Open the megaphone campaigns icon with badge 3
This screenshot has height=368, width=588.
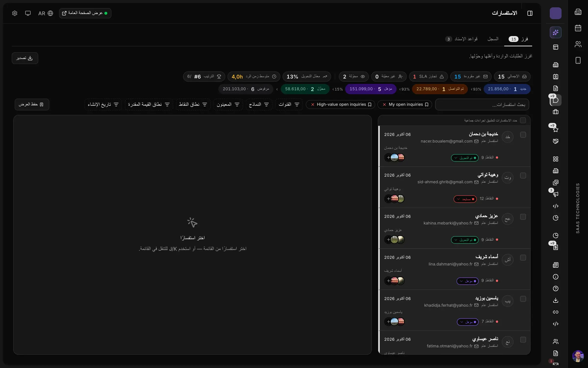(556, 194)
